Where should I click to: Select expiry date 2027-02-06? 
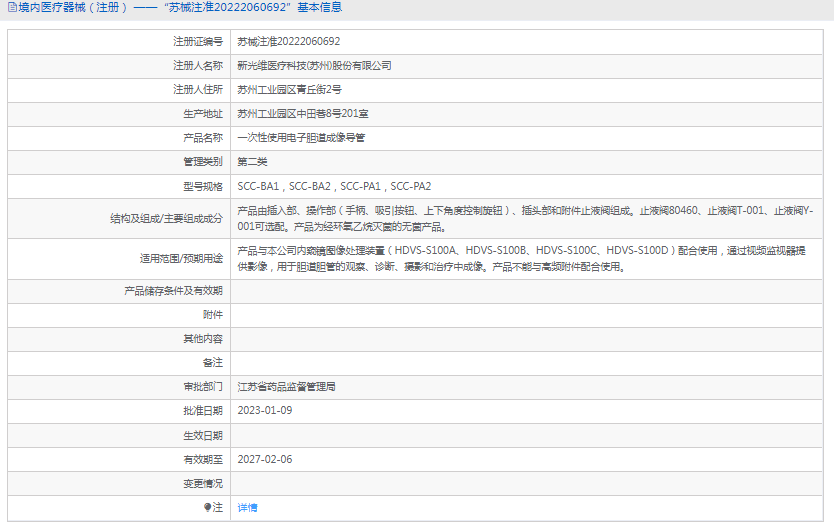[x=264, y=459]
